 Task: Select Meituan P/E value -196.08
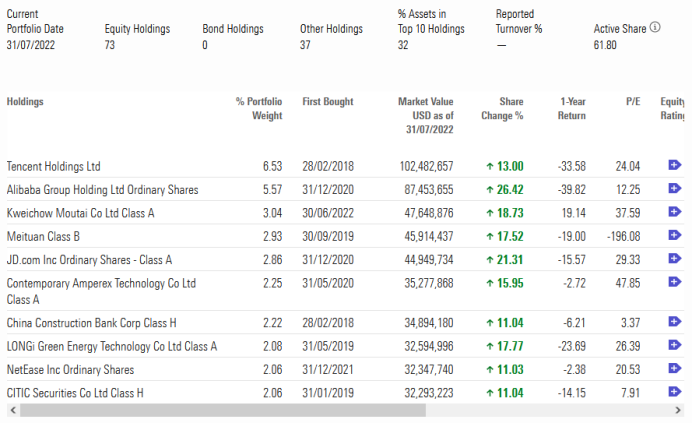[x=624, y=237]
